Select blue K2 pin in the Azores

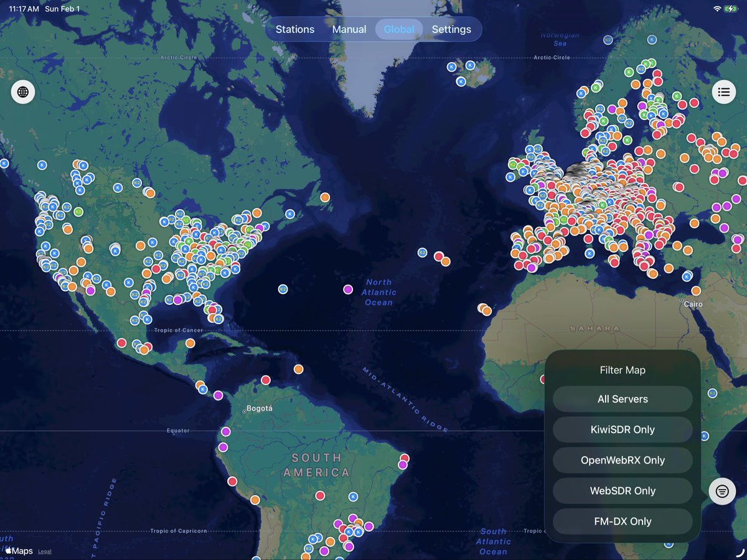[x=422, y=253]
